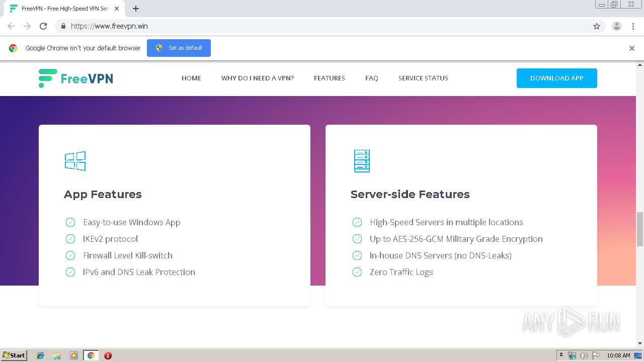Viewport: 644px width, 362px height.
Task: Click the text Easy-to-use Windows App
Action: coord(132,222)
